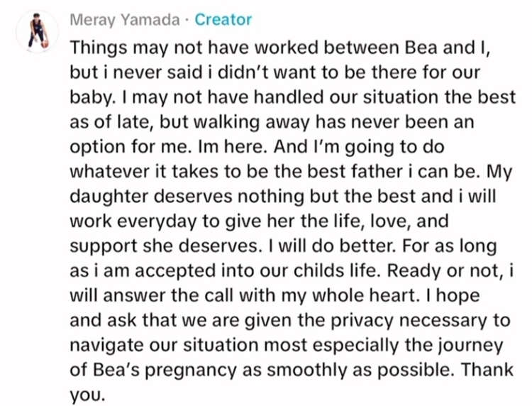Screen dimensions: 532x406
Task: Click the blue Creator badge
Action: click(223, 20)
